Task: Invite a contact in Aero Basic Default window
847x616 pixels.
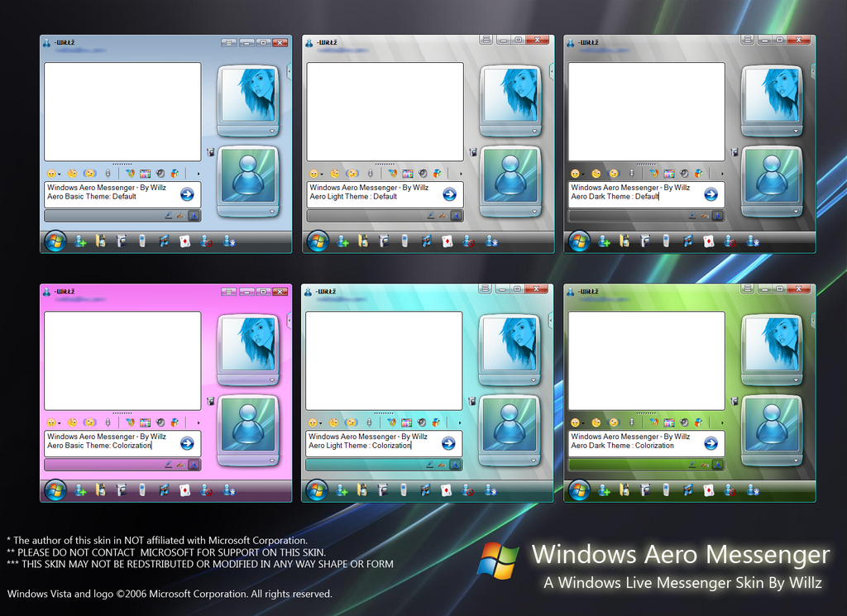Action: [80, 241]
